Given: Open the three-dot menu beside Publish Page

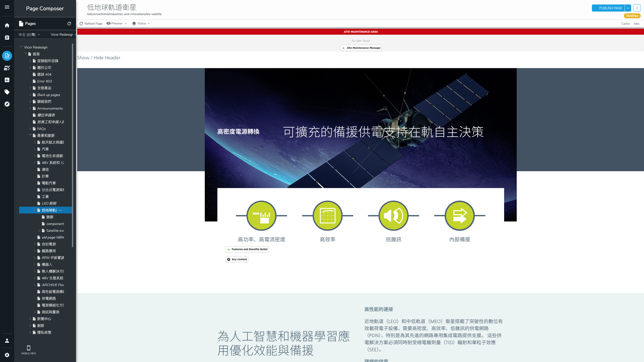Looking at the screenshot, I should tap(637, 8).
